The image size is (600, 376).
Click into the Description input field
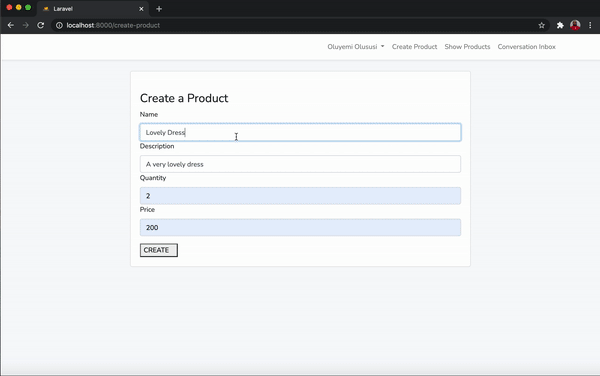tap(300, 164)
